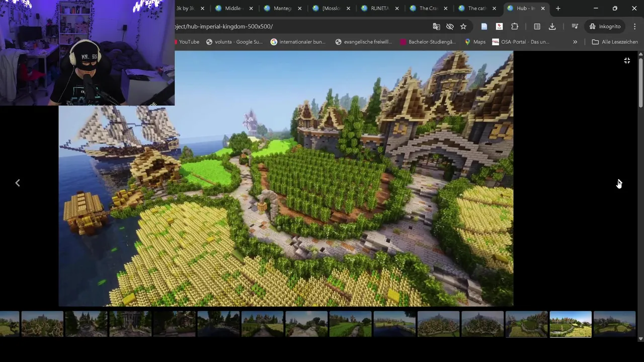Open the 'OSA-Portal - Das un...' bookmark
Viewport: 644px width, 362px height.
pos(521,42)
